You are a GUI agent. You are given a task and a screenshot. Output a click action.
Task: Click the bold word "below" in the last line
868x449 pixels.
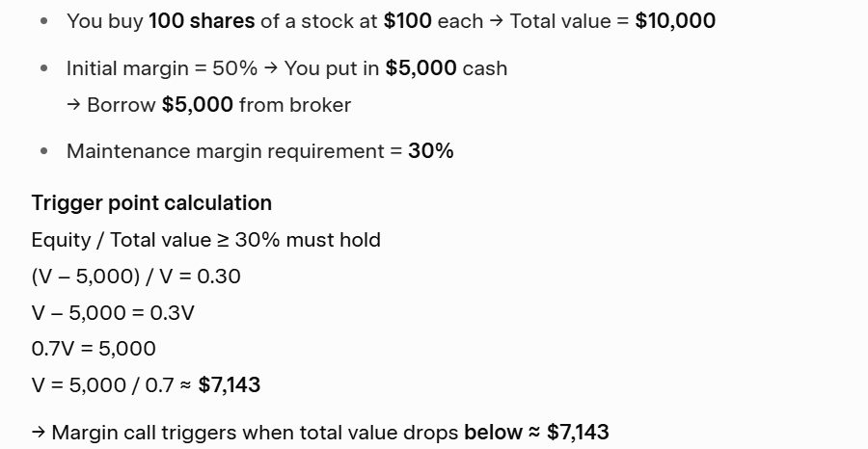click(x=492, y=433)
